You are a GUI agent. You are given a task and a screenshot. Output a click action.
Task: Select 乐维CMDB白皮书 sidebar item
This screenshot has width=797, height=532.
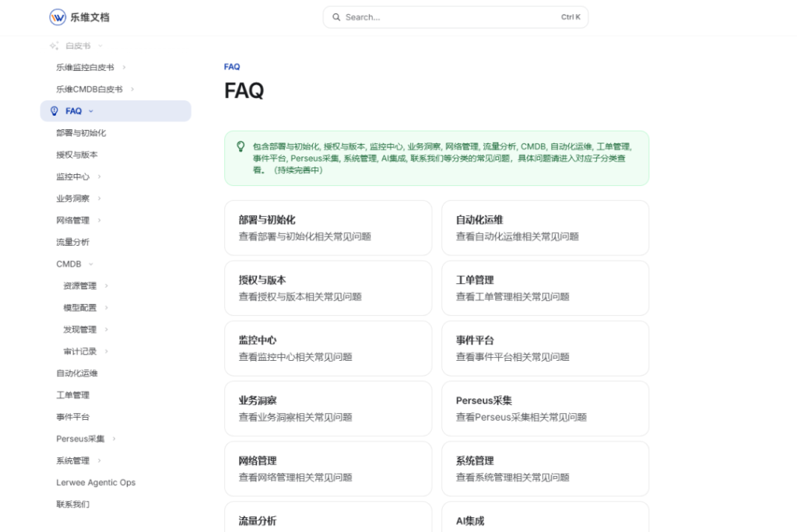[x=90, y=89]
